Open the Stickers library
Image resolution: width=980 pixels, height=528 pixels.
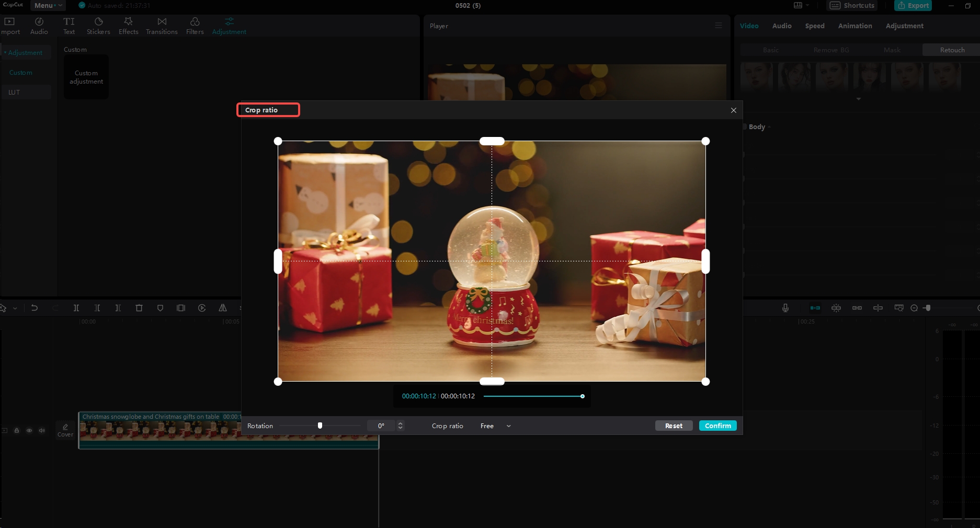pos(98,26)
